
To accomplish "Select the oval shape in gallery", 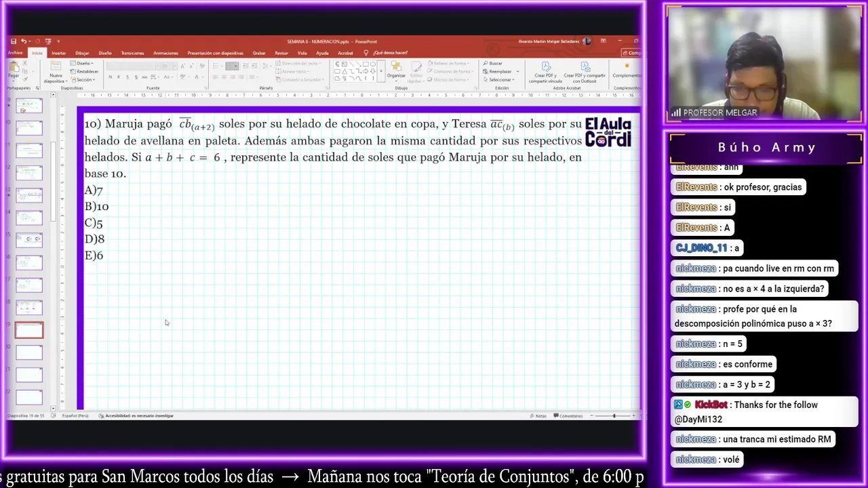I will (372, 64).
